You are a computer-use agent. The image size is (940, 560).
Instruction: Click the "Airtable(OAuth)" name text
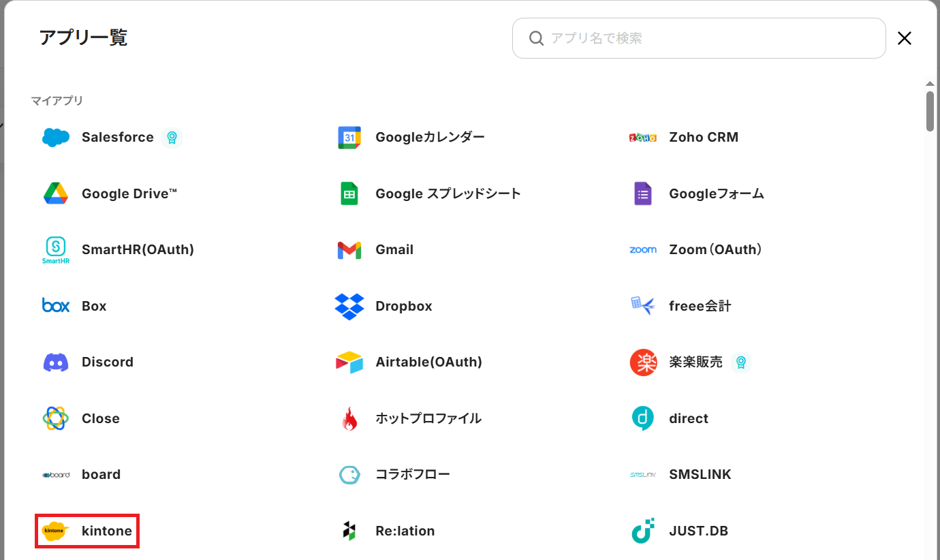pyautogui.click(x=429, y=362)
